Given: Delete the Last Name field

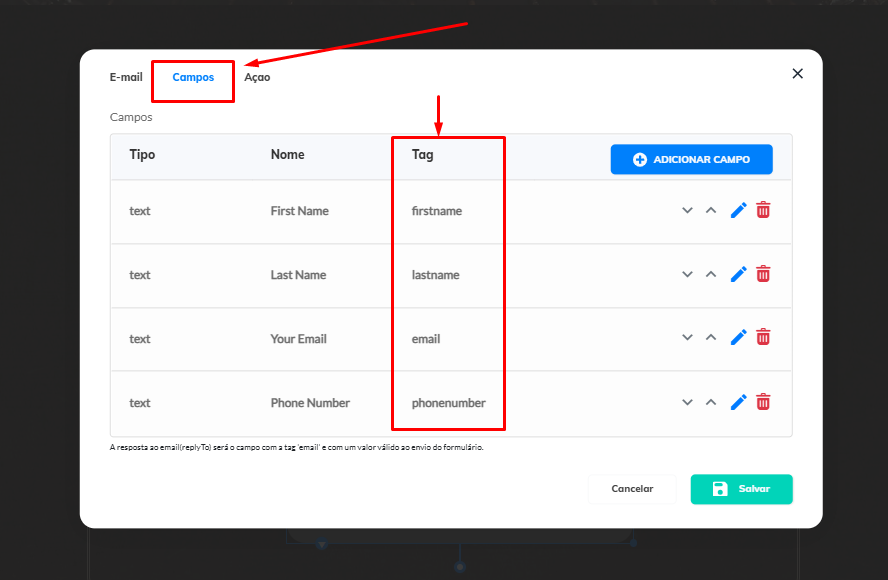Looking at the screenshot, I should [763, 274].
